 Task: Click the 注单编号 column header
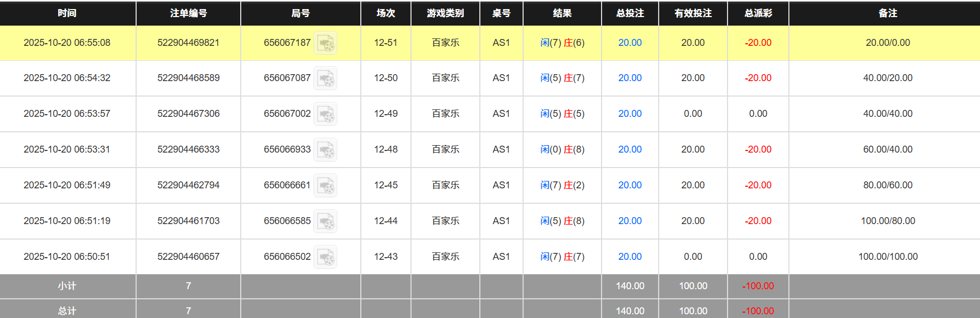(x=188, y=13)
